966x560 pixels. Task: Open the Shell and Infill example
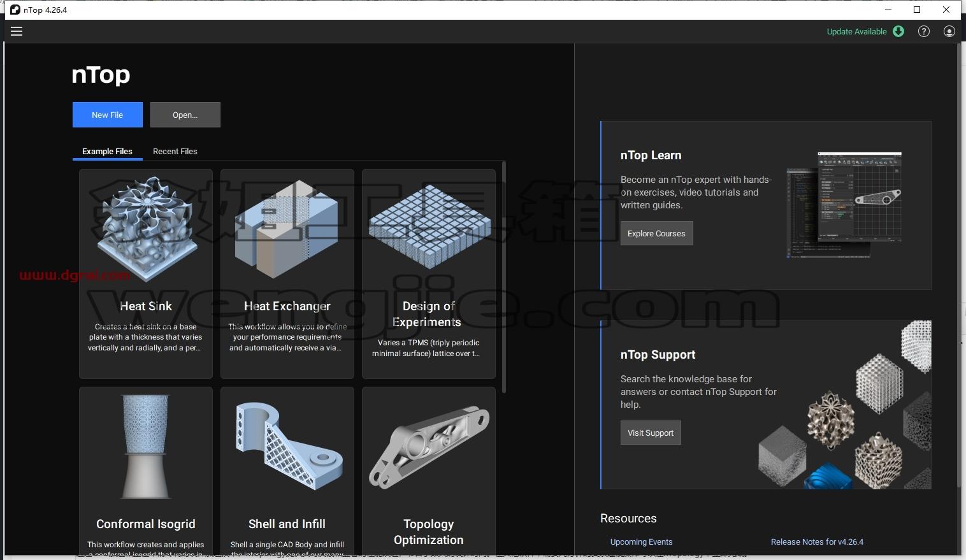pos(287,471)
